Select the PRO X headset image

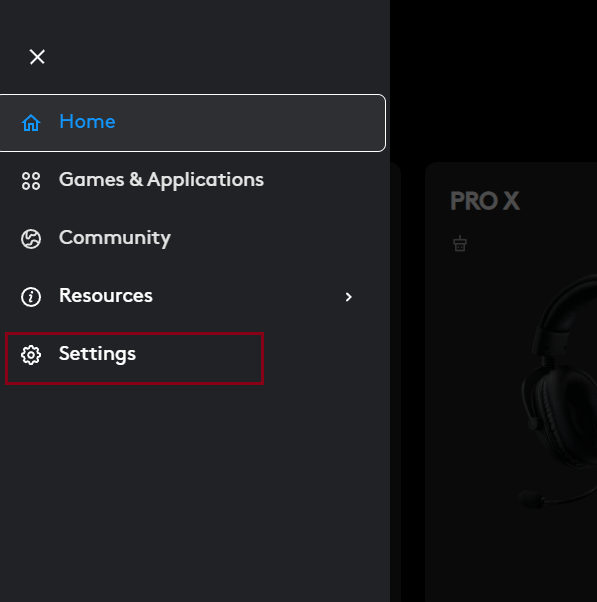click(557, 390)
